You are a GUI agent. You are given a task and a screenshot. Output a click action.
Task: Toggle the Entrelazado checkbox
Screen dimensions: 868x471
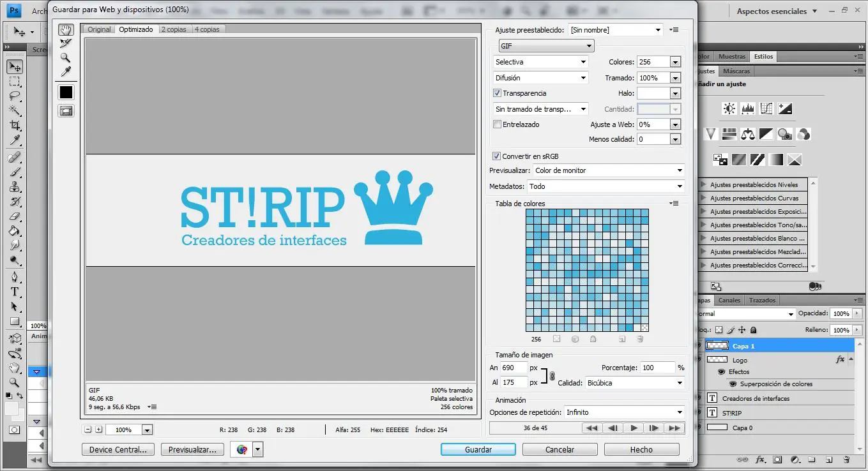click(497, 124)
